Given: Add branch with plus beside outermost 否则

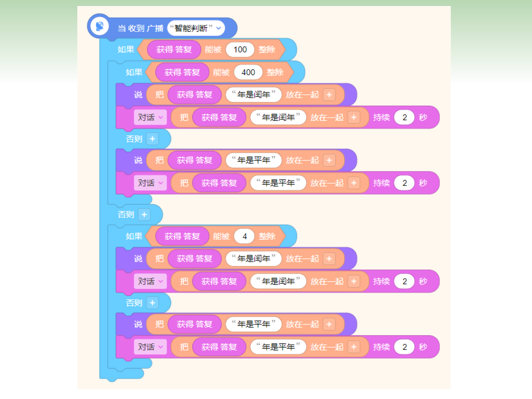Looking at the screenshot, I should point(144,215).
